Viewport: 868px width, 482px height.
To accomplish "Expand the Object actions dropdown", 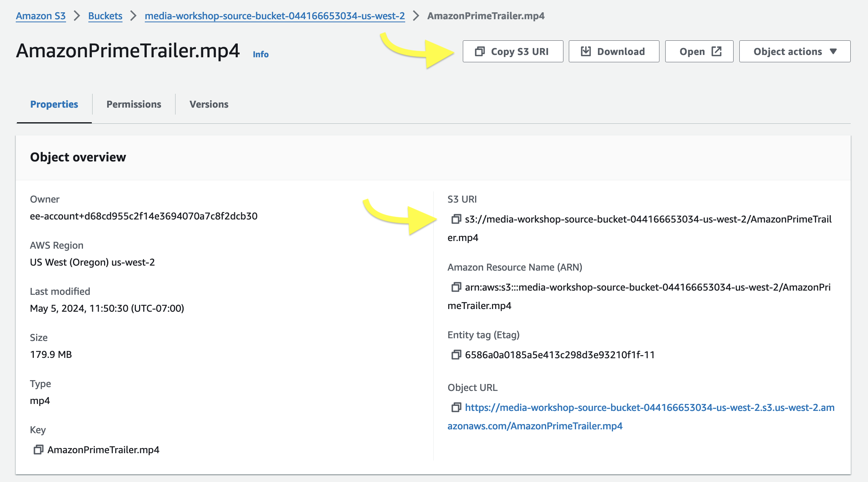I will click(795, 52).
